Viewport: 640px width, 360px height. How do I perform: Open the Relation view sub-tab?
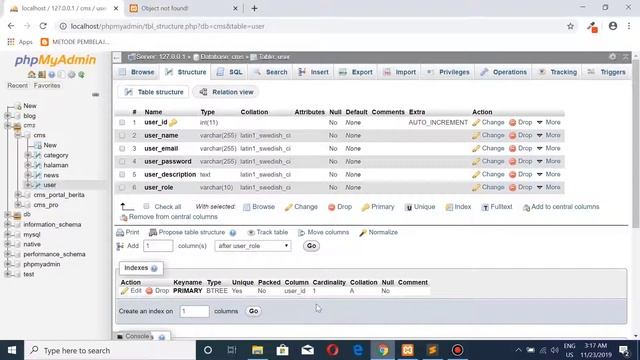click(x=227, y=92)
